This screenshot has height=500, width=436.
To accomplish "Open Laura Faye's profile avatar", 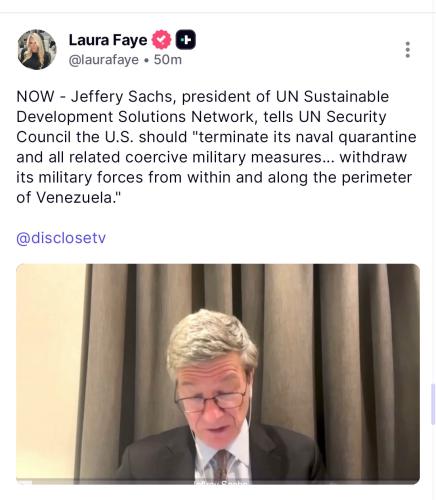I will tap(37, 50).
